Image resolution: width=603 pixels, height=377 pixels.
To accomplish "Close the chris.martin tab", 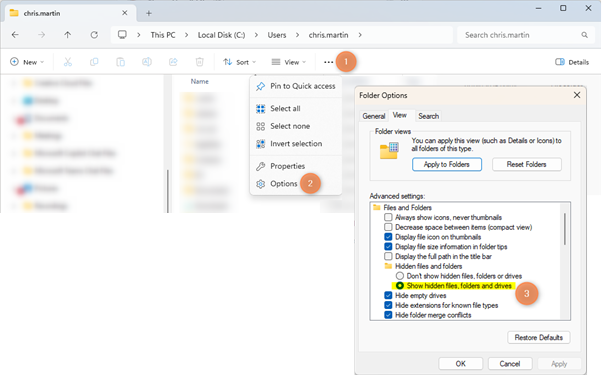I will click(x=125, y=13).
